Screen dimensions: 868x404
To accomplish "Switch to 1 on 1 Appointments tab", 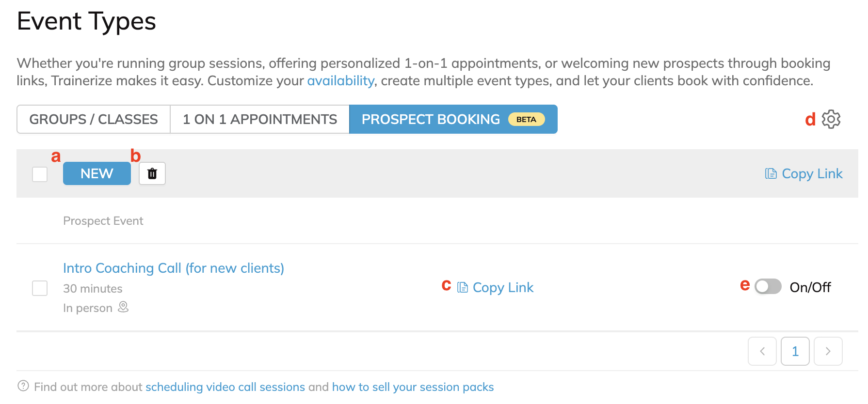I will [x=259, y=119].
